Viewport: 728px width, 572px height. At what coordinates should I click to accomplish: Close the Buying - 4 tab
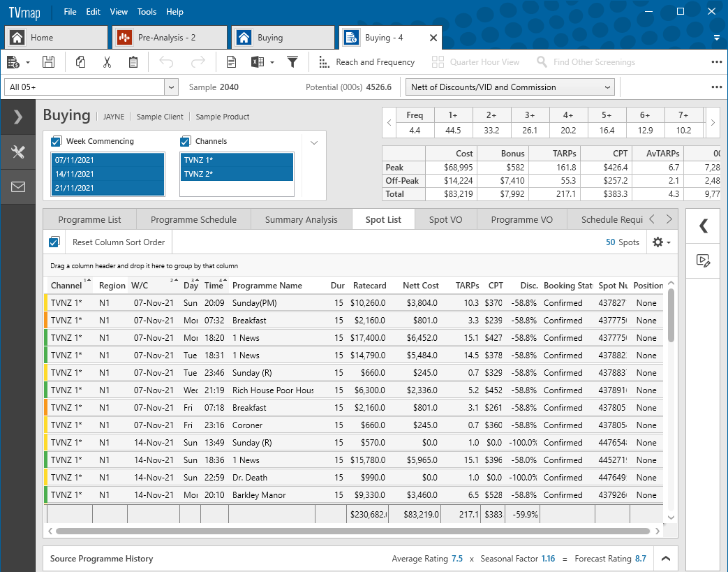(x=433, y=38)
